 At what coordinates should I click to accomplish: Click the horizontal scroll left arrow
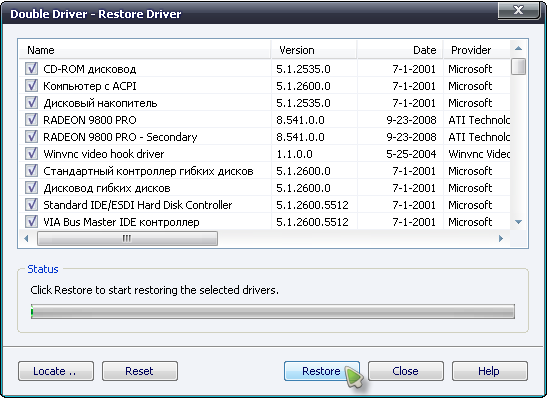coord(26,239)
